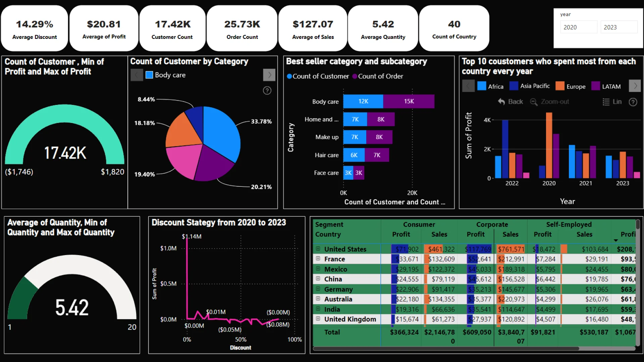Click the Zoom-out magnifier icon

[533, 102]
